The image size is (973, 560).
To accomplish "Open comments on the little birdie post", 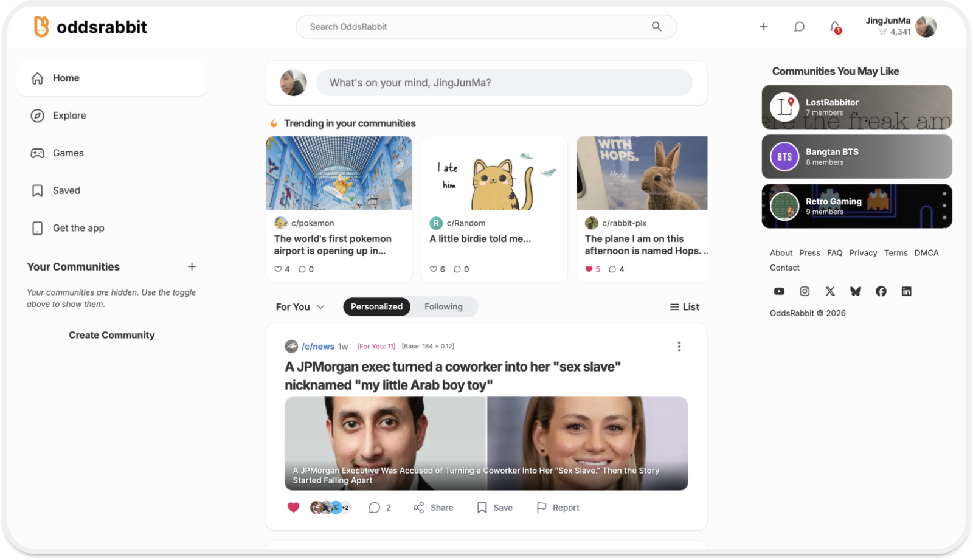I will pyautogui.click(x=457, y=269).
